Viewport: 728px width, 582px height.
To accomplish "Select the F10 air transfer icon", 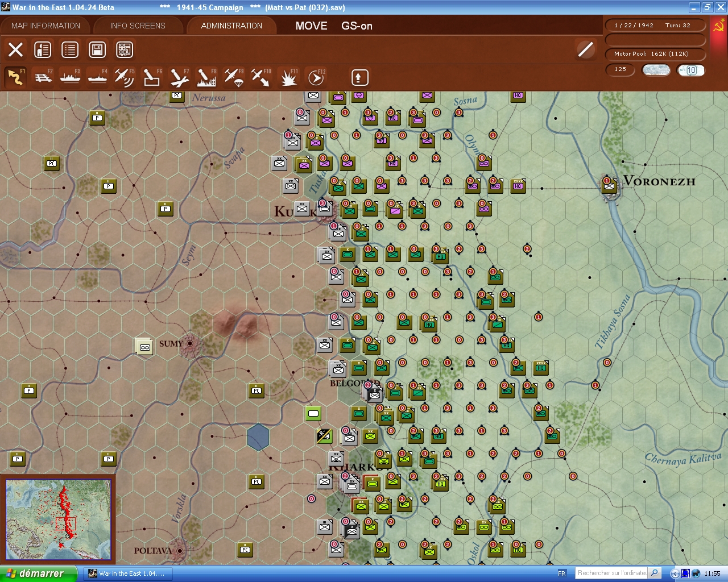I will (x=261, y=77).
